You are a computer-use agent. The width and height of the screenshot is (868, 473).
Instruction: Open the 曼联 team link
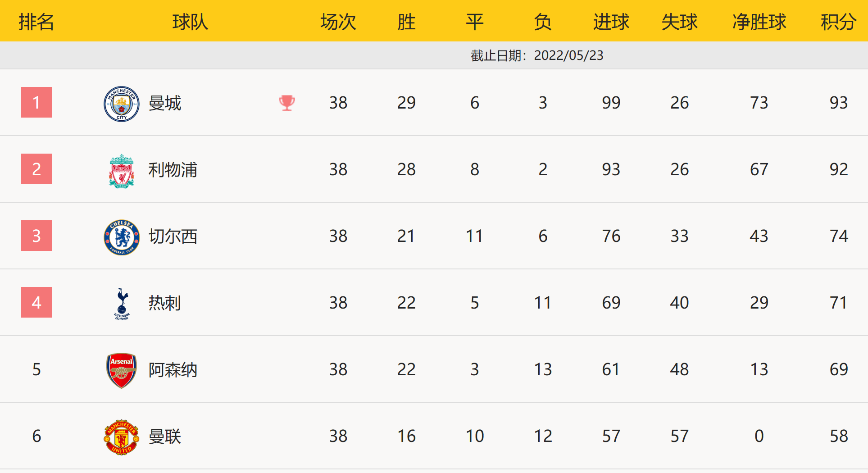[x=165, y=437]
